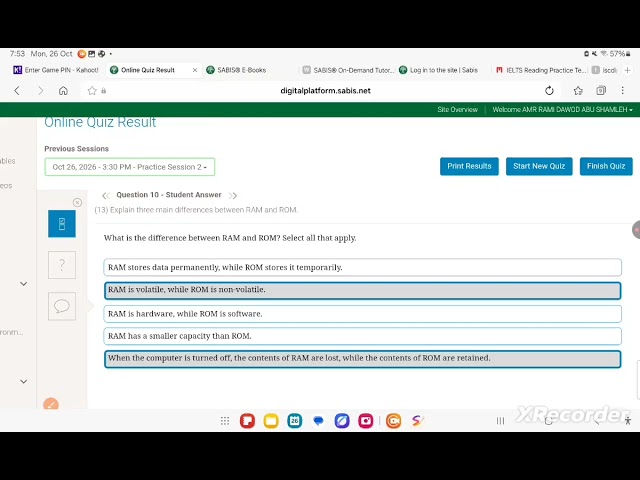Switch to SABIS On-Demand Tutor tab
Image resolution: width=640 pixels, height=480 pixels.
pyautogui.click(x=348, y=70)
